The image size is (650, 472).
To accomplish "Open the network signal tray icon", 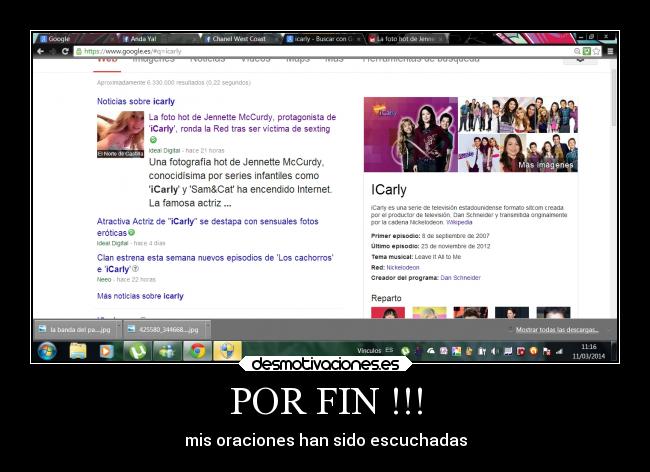I will coord(559,351).
